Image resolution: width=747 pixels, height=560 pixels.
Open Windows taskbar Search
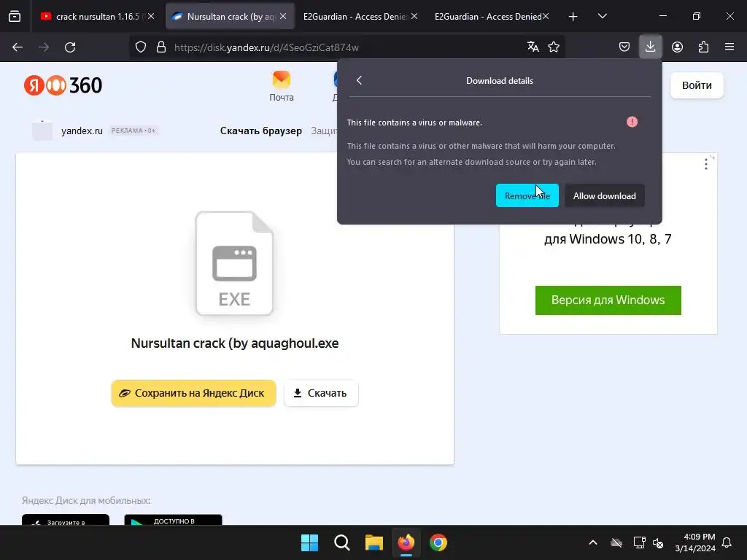coord(341,542)
